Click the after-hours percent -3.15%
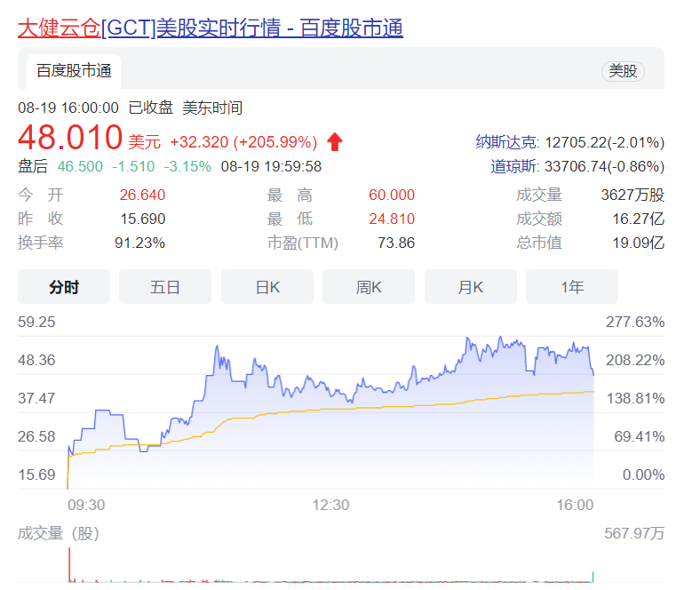This screenshot has width=700, height=590. tap(187, 166)
